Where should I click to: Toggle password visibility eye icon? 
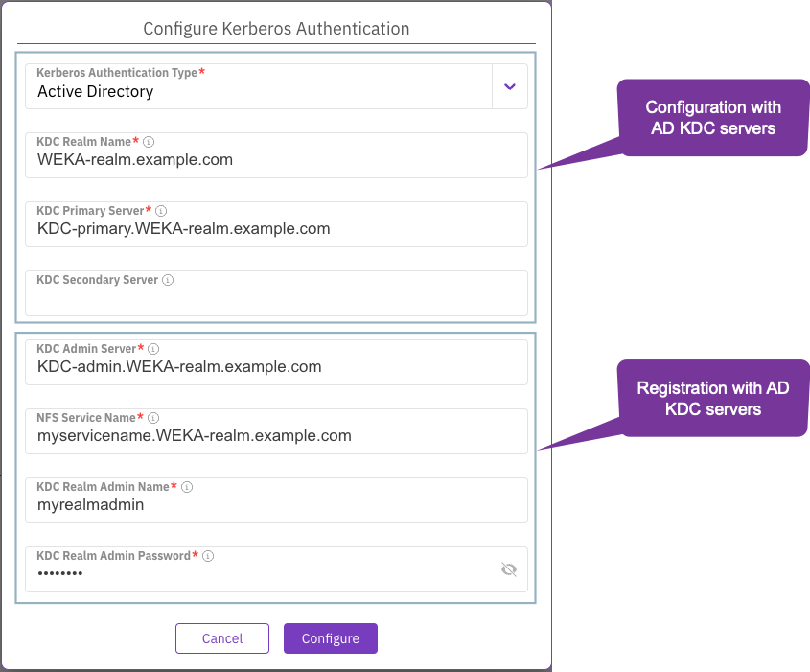[x=509, y=569]
